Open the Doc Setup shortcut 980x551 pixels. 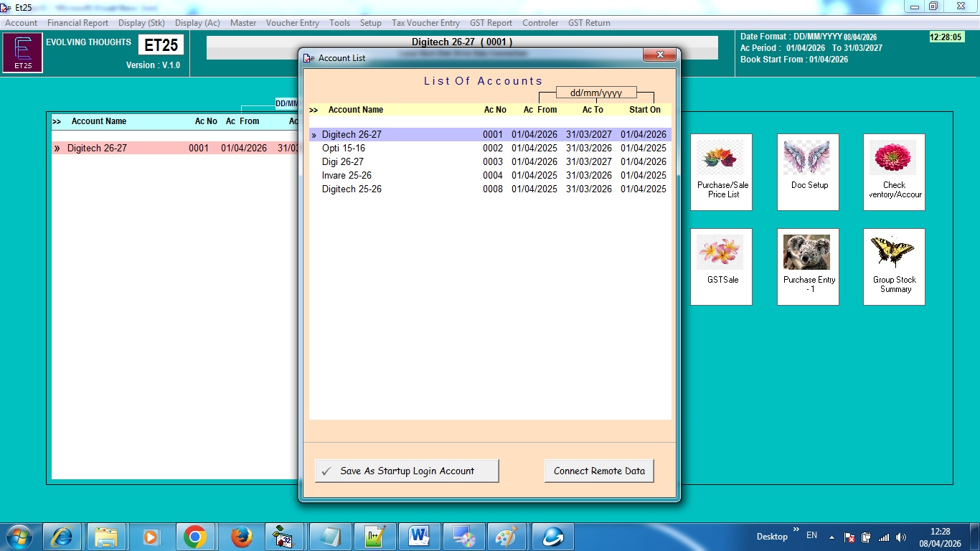(808, 171)
